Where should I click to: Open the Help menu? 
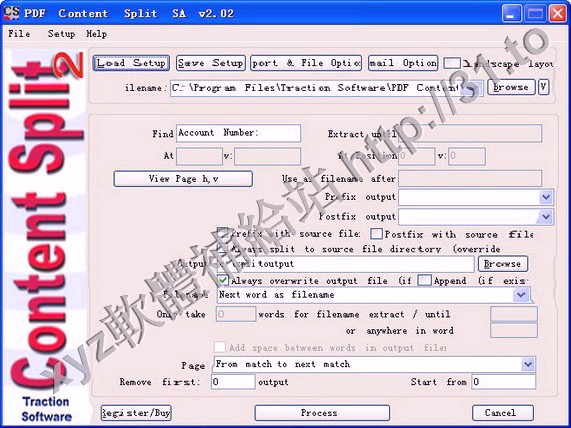click(97, 34)
